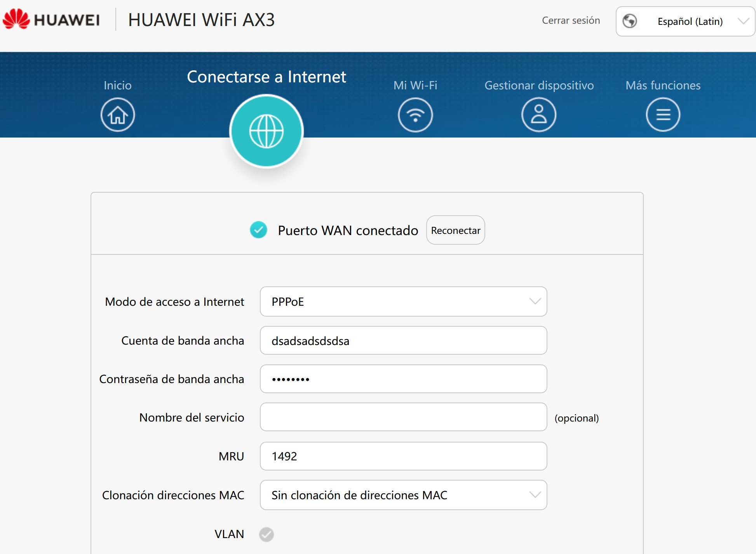Click the Huawei logo
Image resolution: width=756 pixels, height=554 pixels.
tap(51, 19)
